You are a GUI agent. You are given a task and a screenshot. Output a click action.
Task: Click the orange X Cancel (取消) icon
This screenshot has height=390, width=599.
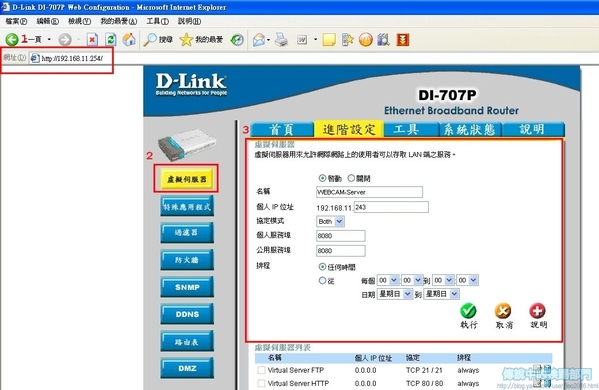pyautogui.click(x=503, y=311)
